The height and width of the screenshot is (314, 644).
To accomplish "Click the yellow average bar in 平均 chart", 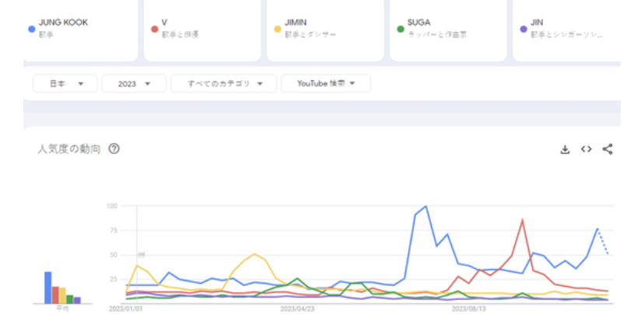I will 62,295.
